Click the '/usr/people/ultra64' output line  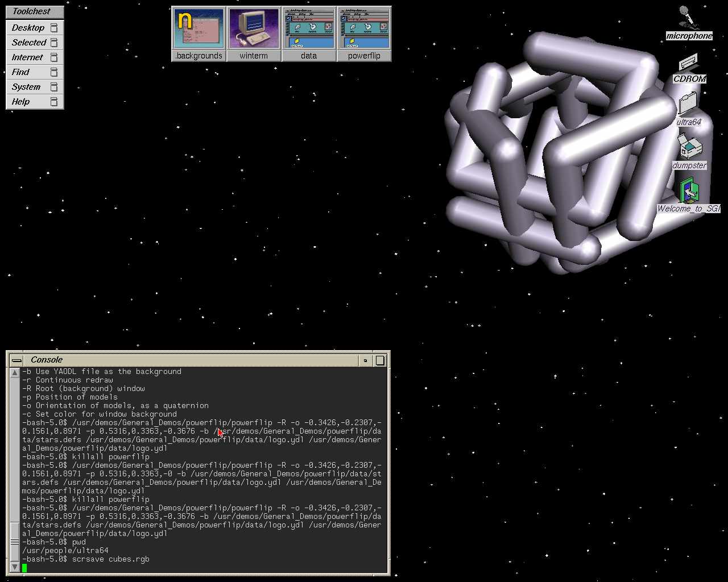pos(65,551)
